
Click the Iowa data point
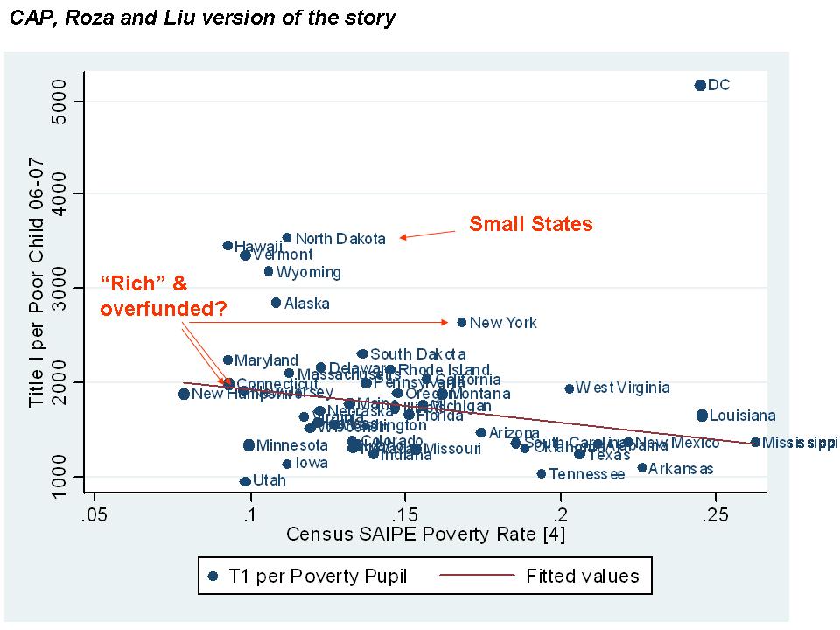point(286,464)
